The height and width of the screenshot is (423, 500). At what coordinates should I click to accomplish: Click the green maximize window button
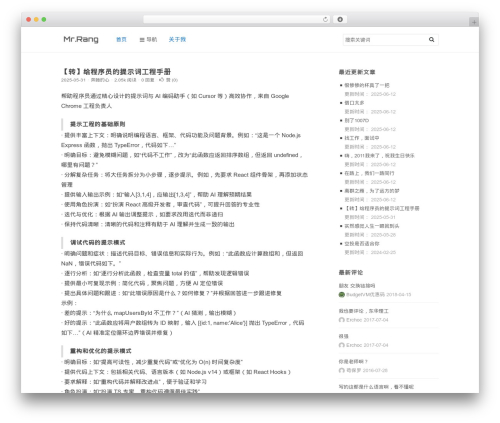point(44,20)
